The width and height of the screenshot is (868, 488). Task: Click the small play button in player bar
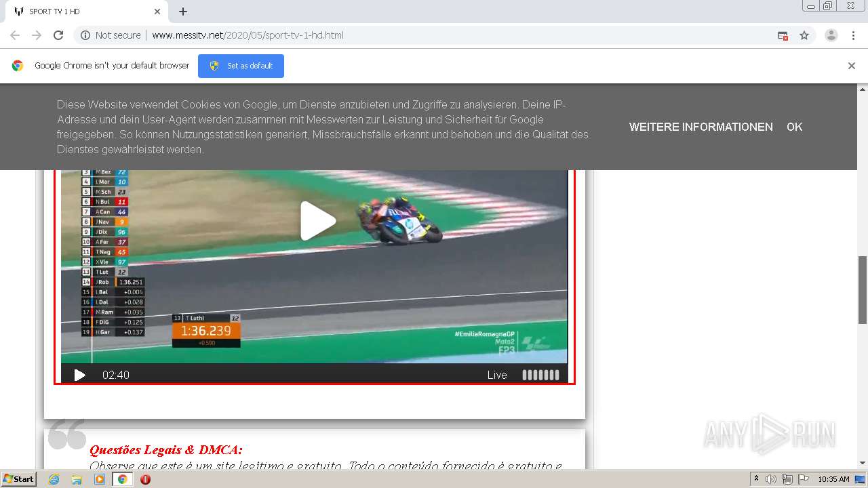79,375
